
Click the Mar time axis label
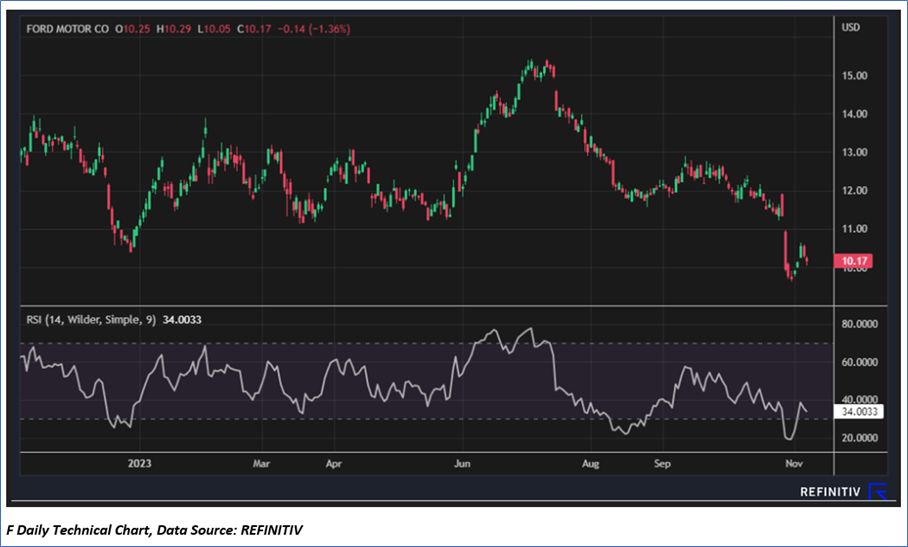[262, 464]
